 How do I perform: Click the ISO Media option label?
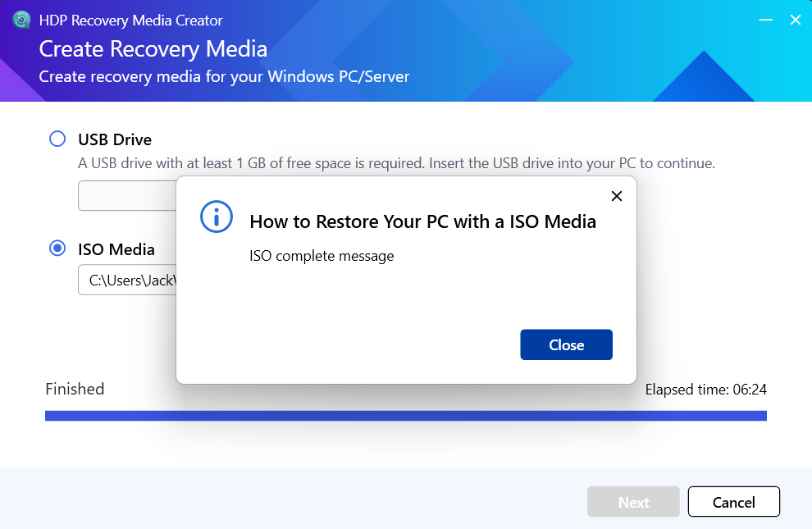[x=116, y=249]
